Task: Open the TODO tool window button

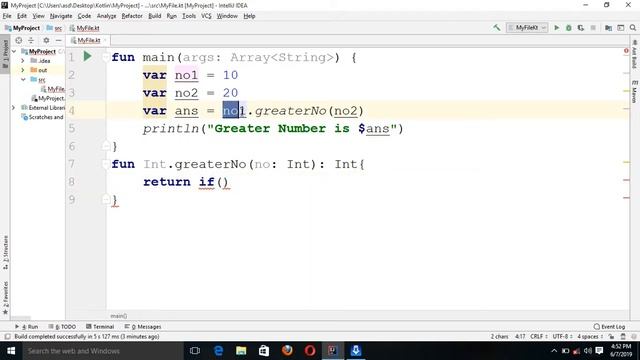Action: 62,327
